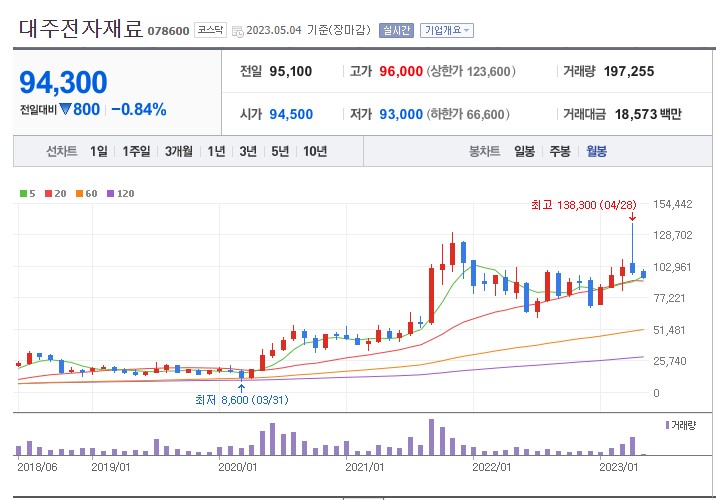Screen dimensions: 716x500
Task: Click the 2018/06 axis date label
Action: tap(37, 467)
